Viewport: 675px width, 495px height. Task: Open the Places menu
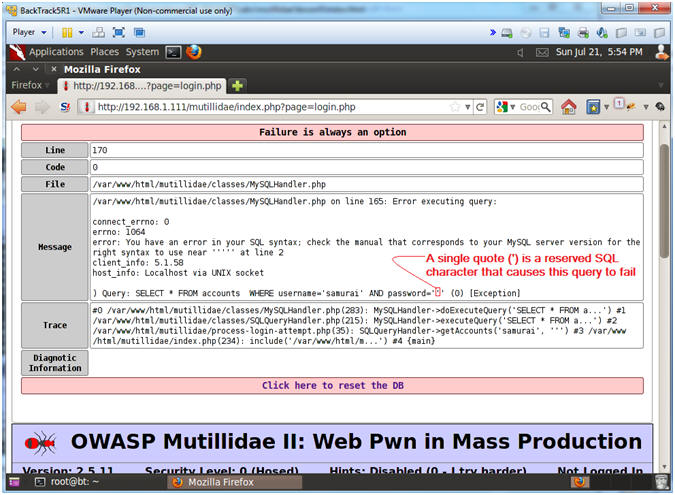104,52
